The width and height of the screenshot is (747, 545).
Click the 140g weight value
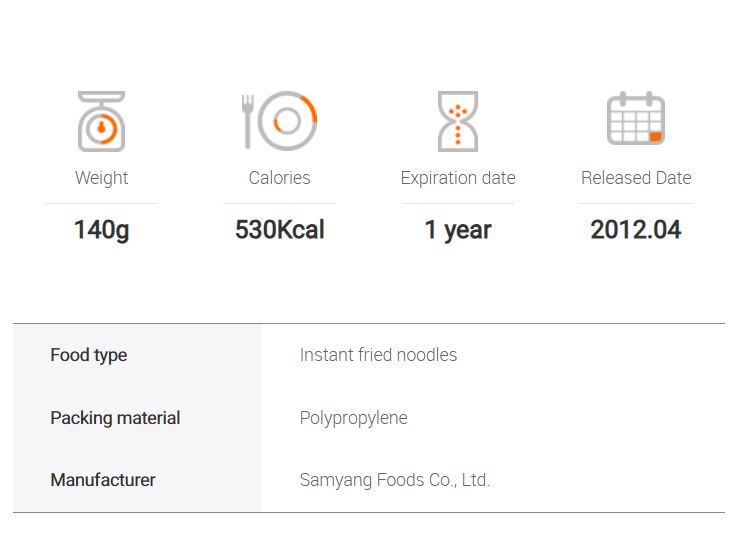[101, 231]
